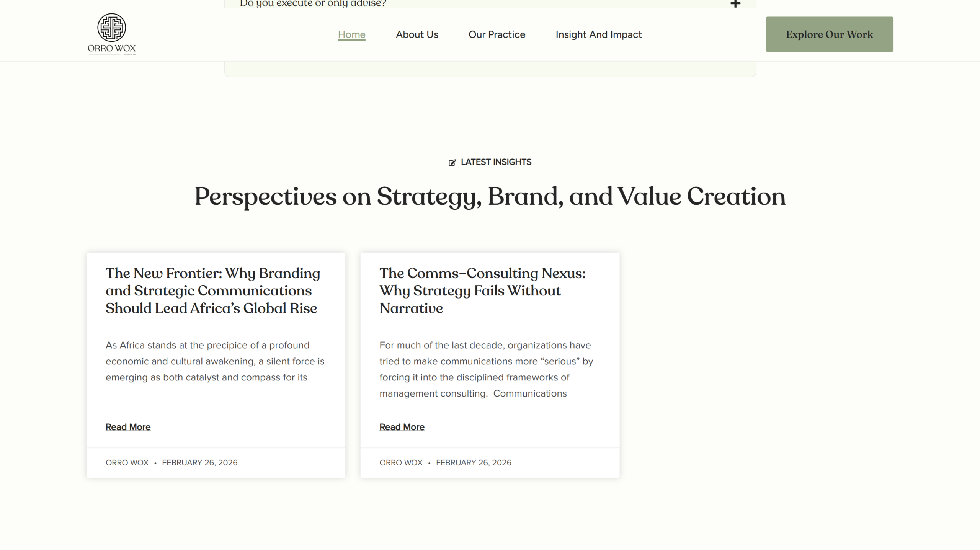The height and width of the screenshot is (550, 980).
Task: Click the heading 'Perspectives on Strategy, Brand, and Value Creation'
Action: [x=490, y=196]
